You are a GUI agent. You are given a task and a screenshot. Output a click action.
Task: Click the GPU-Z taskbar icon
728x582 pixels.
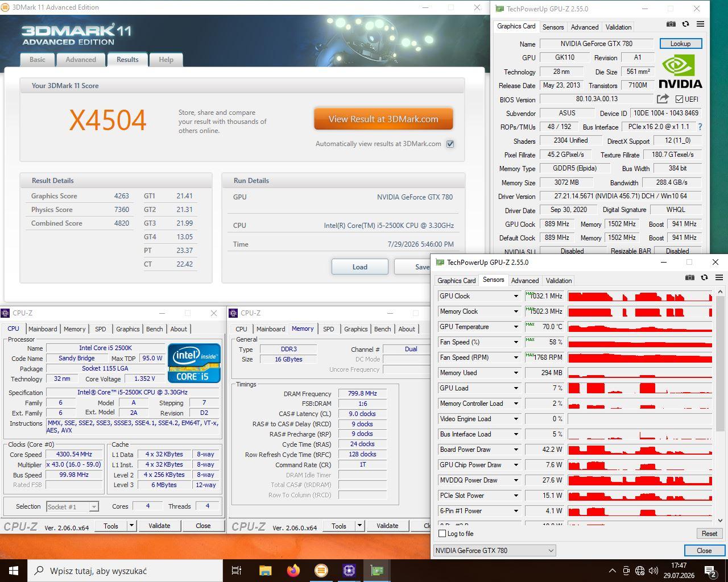(x=377, y=570)
